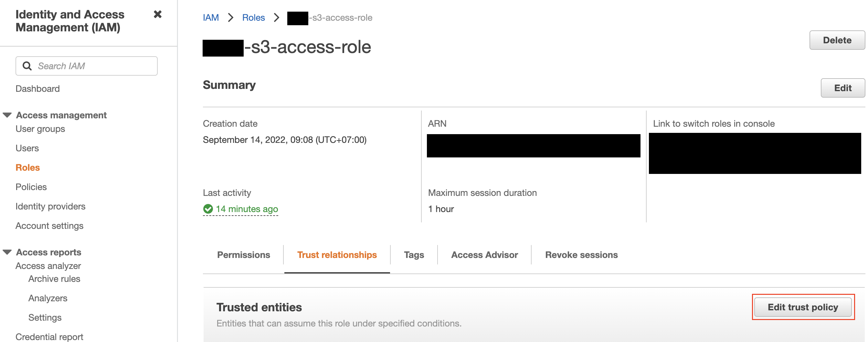Viewport: 868px width, 342px height.
Task: Click the search magnifier icon
Action: pyautogui.click(x=27, y=66)
